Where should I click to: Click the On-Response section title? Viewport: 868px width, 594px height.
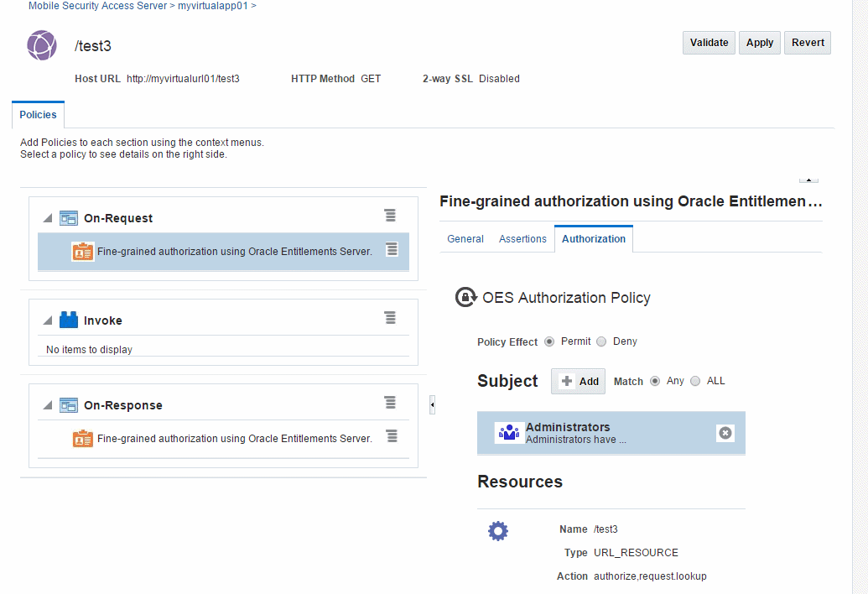pyautogui.click(x=123, y=405)
